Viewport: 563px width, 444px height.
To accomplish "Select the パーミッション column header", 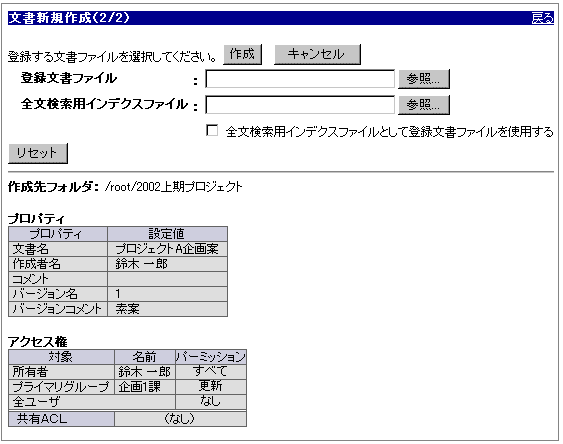I will click(x=211, y=356).
